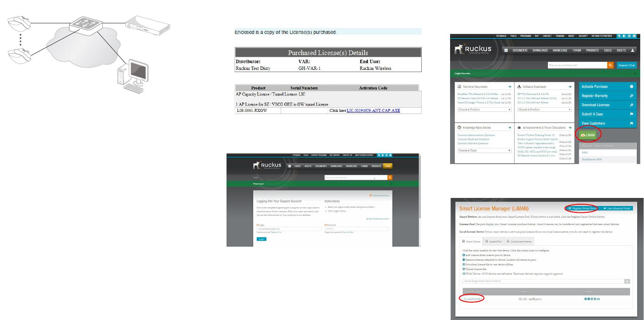This screenshot has width=644, height=320.
Task: Click the search icon for Registered Smart Devices
Action: point(627,281)
